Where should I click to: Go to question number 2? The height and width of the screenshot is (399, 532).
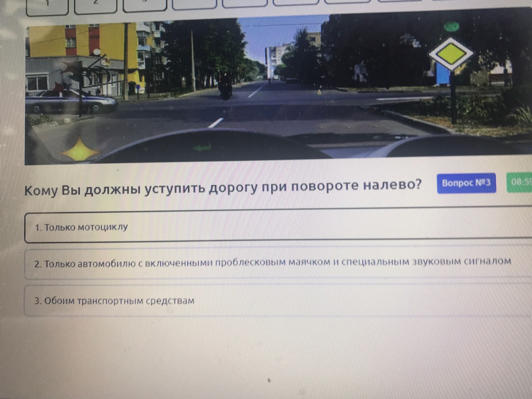pyautogui.click(x=96, y=6)
